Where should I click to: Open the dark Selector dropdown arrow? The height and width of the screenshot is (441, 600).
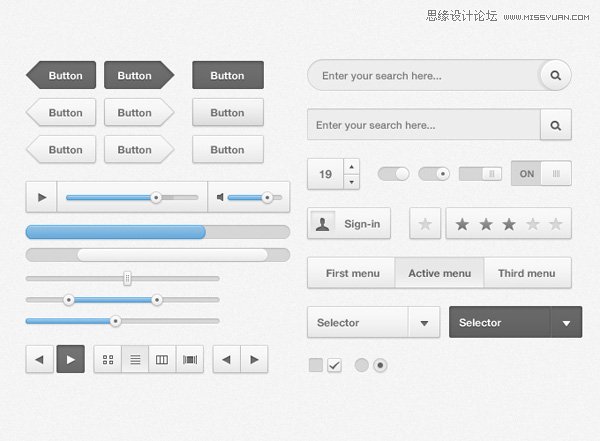[x=566, y=323]
